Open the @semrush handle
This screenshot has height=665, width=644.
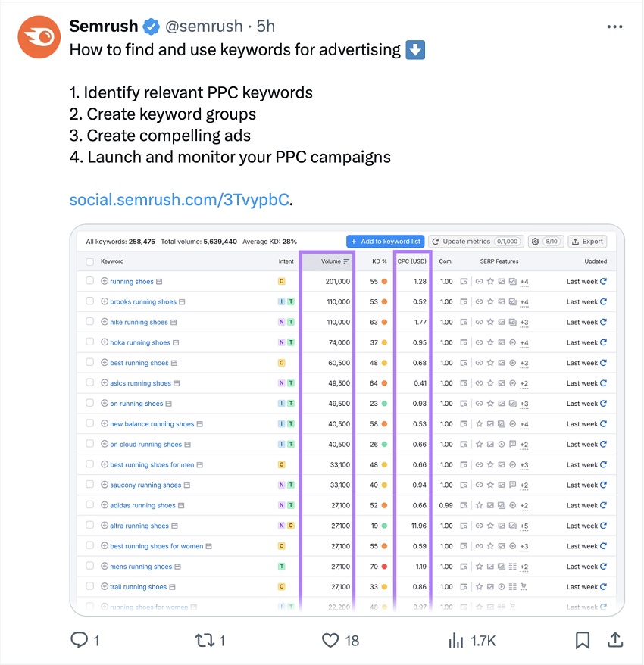(x=204, y=27)
